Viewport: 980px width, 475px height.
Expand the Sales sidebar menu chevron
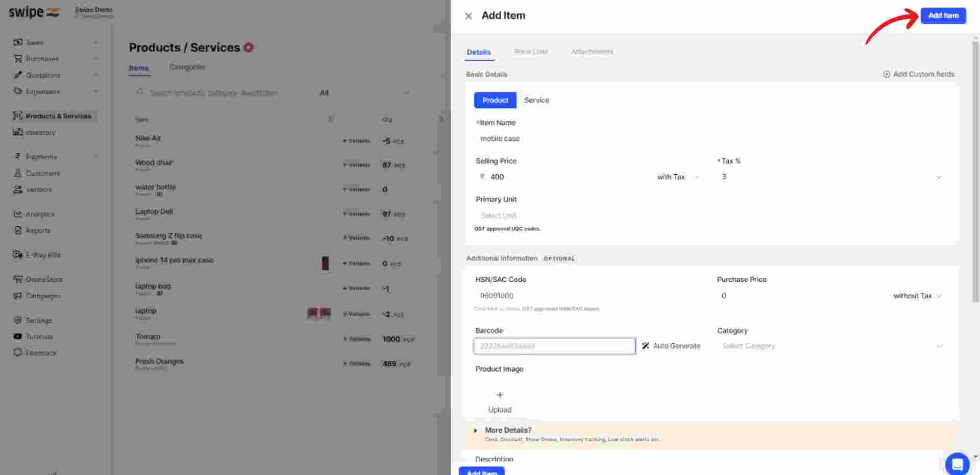click(x=95, y=42)
